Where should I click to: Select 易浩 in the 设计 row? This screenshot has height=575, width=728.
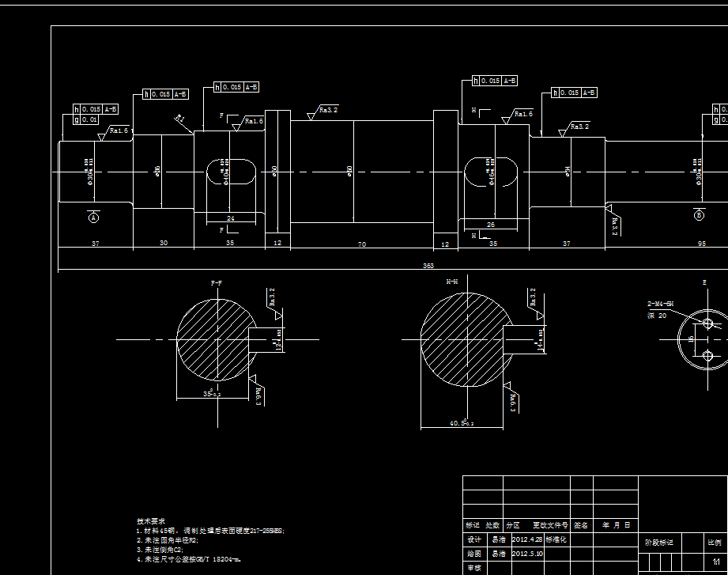(499, 539)
